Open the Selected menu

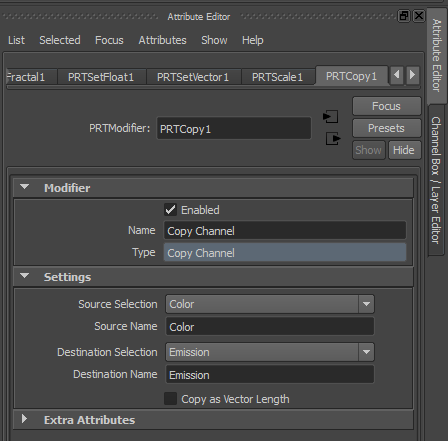[x=60, y=40]
